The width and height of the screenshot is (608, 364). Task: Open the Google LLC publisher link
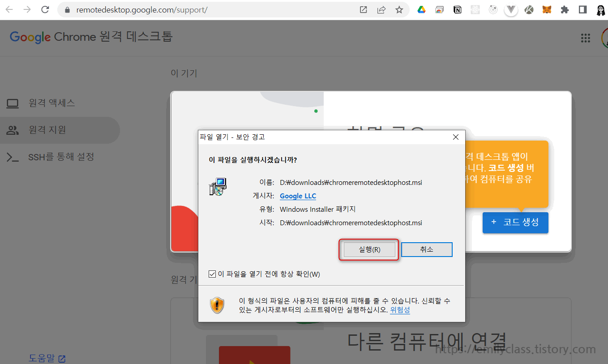(298, 196)
